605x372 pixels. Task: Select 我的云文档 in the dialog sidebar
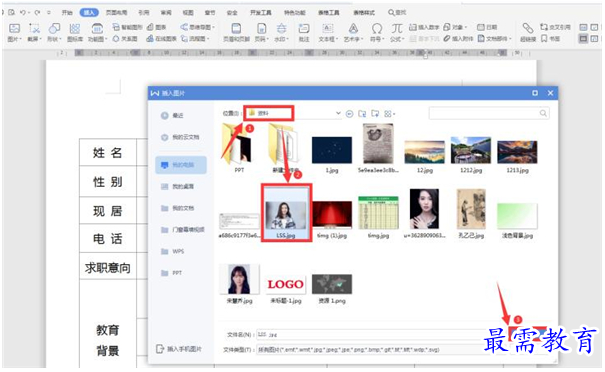tap(181, 137)
